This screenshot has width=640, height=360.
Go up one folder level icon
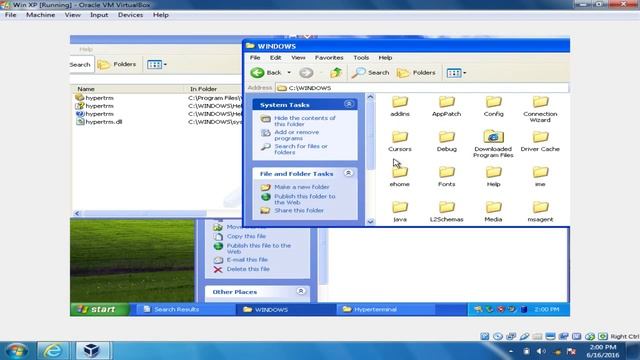coord(336,73)
